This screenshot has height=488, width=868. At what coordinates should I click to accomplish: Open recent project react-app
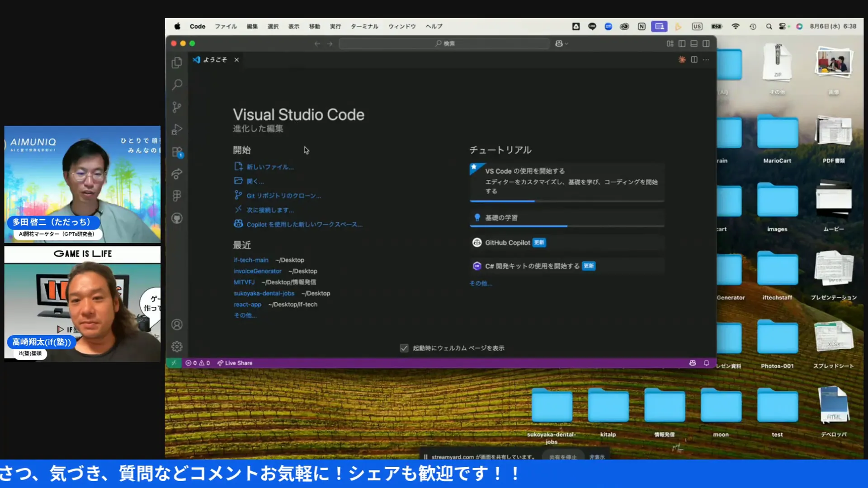pyautogui.click(x=247, y=304)
